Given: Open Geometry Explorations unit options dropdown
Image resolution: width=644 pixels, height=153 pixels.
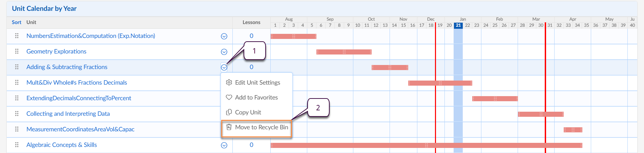Looking at the screenshot, I should pos(224,52).
